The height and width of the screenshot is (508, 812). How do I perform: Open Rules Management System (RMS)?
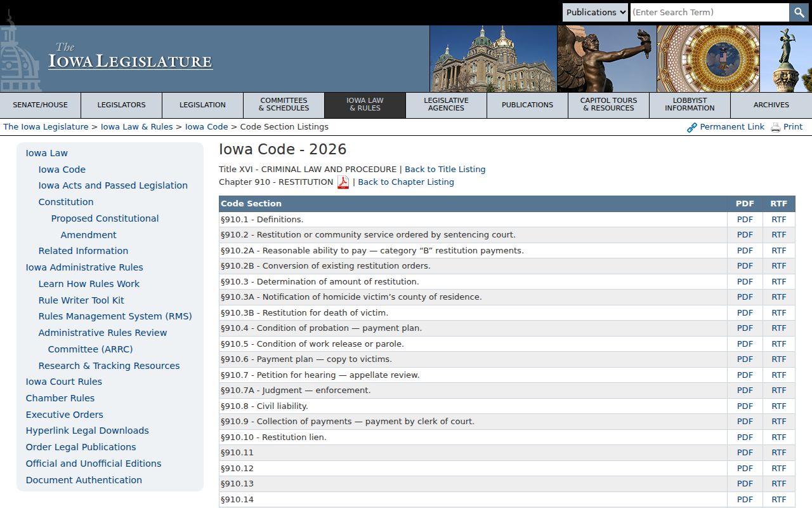(115, 316)
